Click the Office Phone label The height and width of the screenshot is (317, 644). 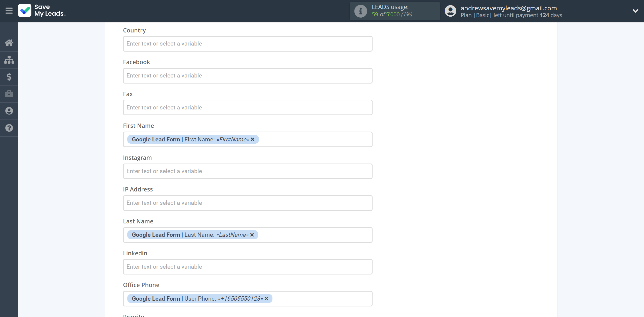tap(141, 285)
